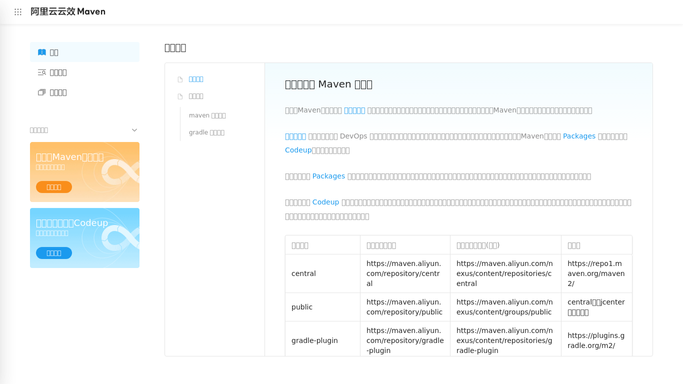Click infinity logo on orange Maven card

(x=120, y=172)
